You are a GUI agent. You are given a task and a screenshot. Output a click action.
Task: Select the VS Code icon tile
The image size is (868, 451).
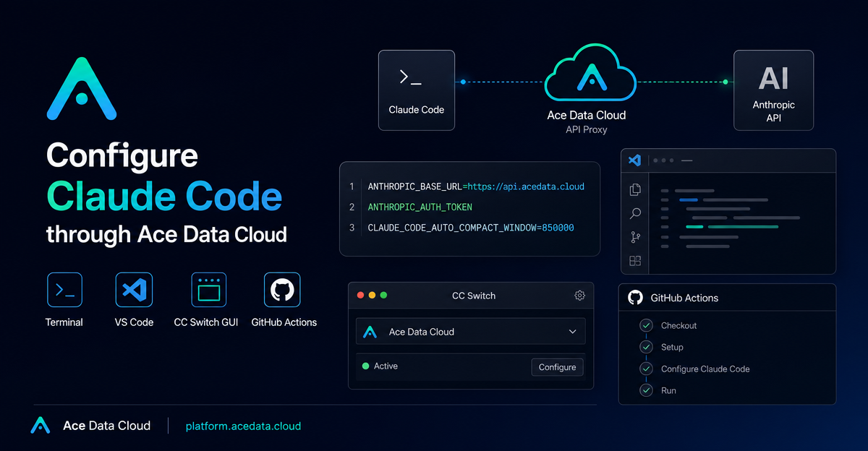click(x=134, y=291)
